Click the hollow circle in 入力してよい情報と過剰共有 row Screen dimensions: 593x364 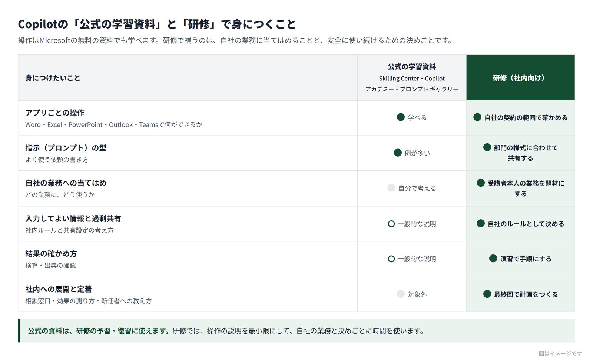(x=391, y=224)
